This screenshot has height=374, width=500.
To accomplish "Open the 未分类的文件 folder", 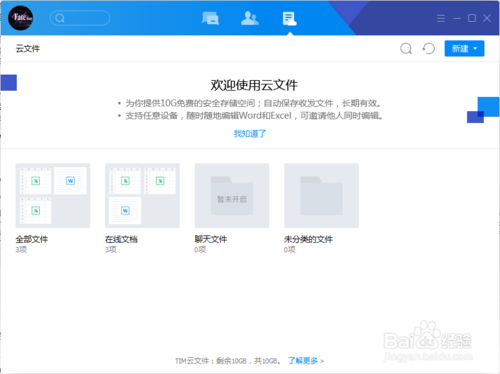I will 321,196.
